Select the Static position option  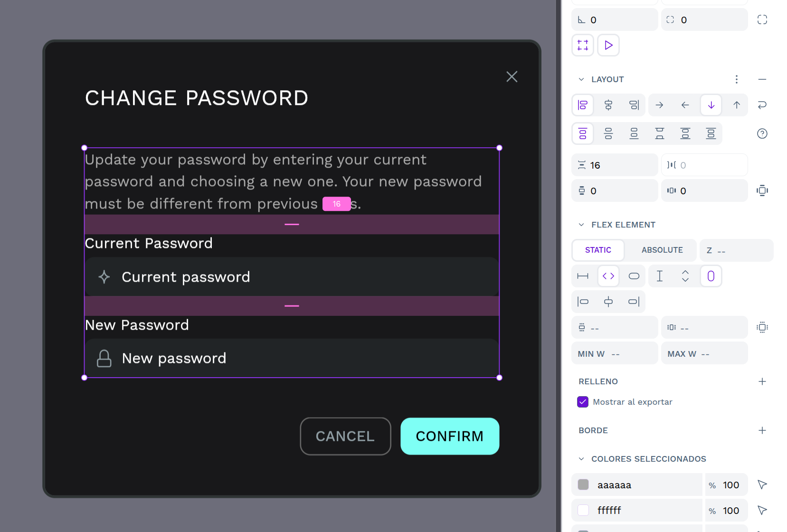tap(598, 250)
